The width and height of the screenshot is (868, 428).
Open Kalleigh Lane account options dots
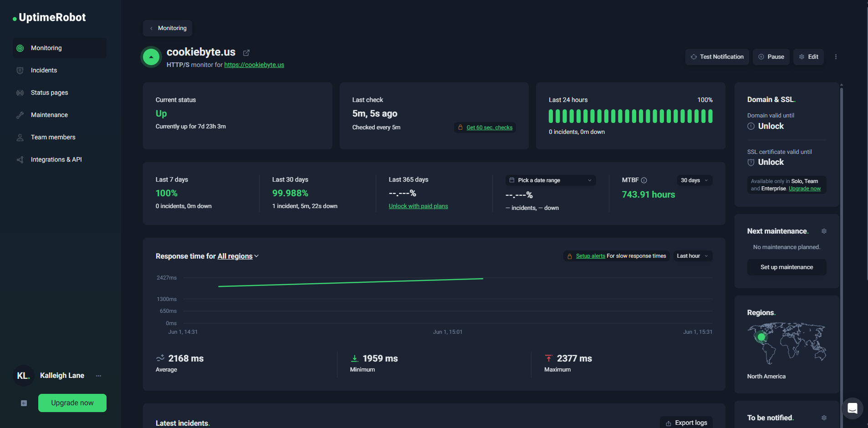tap(99, 376)
